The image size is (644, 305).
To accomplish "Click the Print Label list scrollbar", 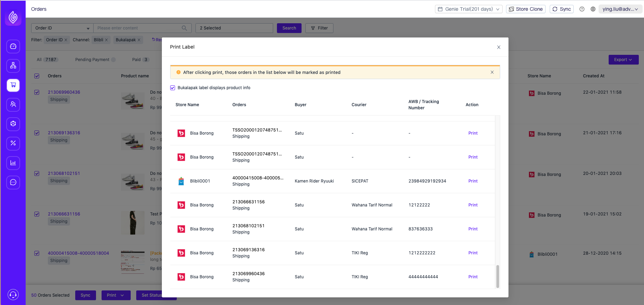I will (498, 276).
